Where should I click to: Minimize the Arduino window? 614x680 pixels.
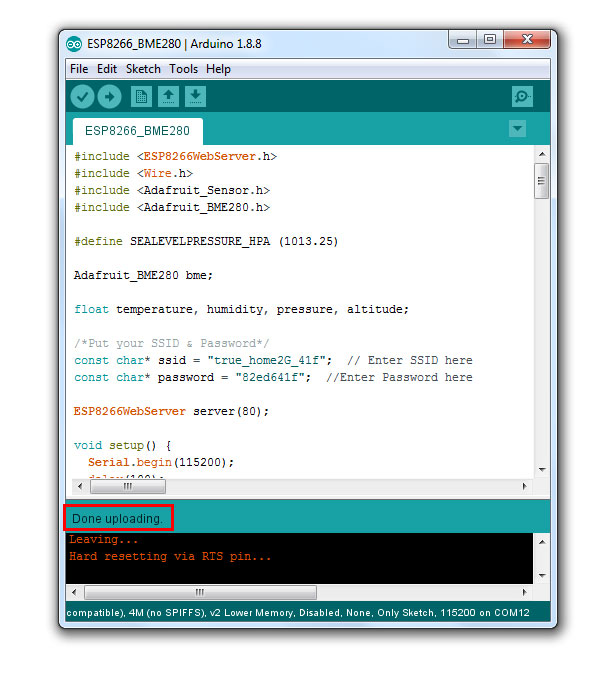pyautogui.click(x=463, y=40)
